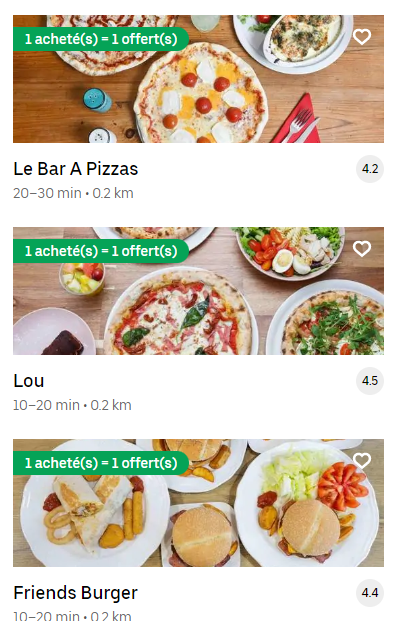
Task: Select the 1 acheté = 1 offert badge on Lou
Action: pyautogui.click(x=101, y=251)
